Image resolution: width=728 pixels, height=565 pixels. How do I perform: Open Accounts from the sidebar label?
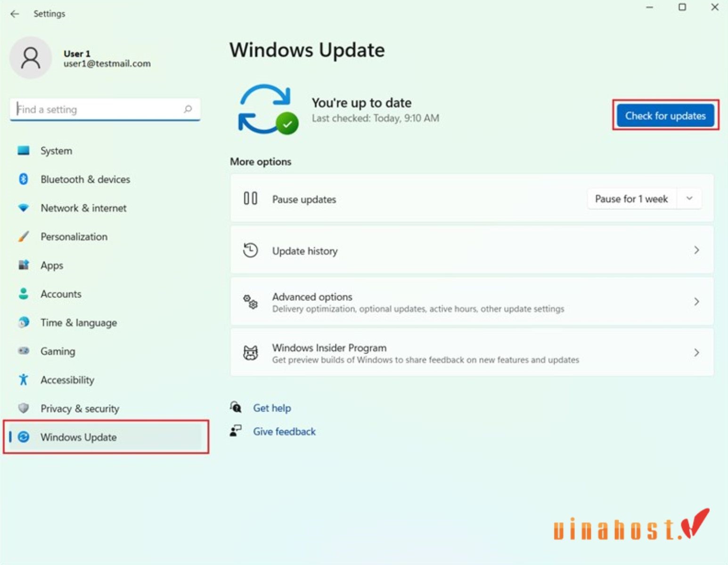point(61,294)
